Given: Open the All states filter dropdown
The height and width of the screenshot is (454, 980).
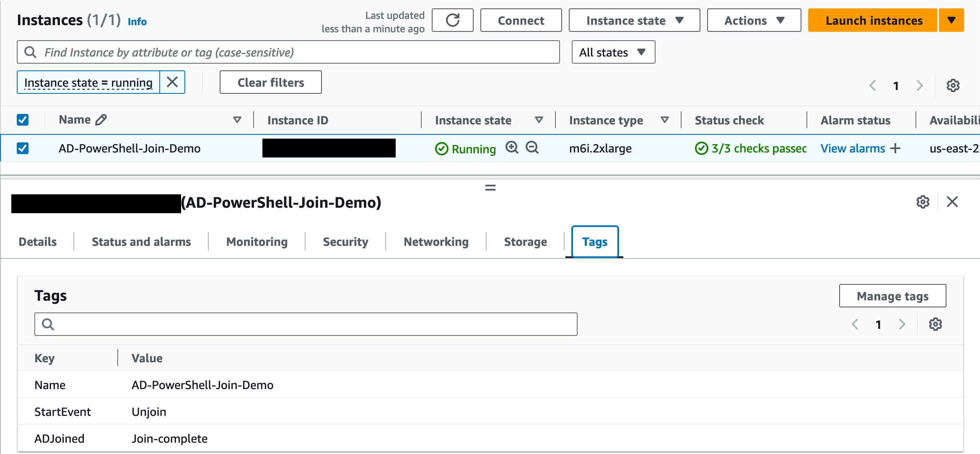Looking at the screenshot, I should [613, 52].
